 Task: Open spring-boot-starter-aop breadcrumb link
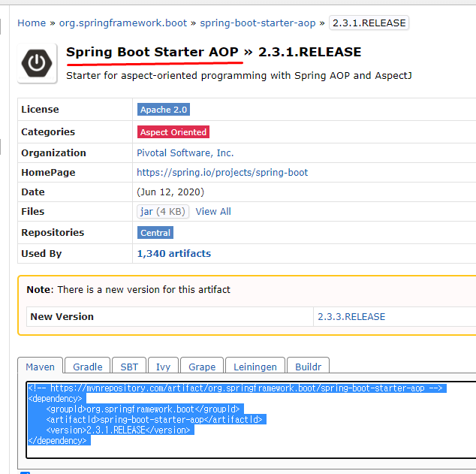coord(258,23)
